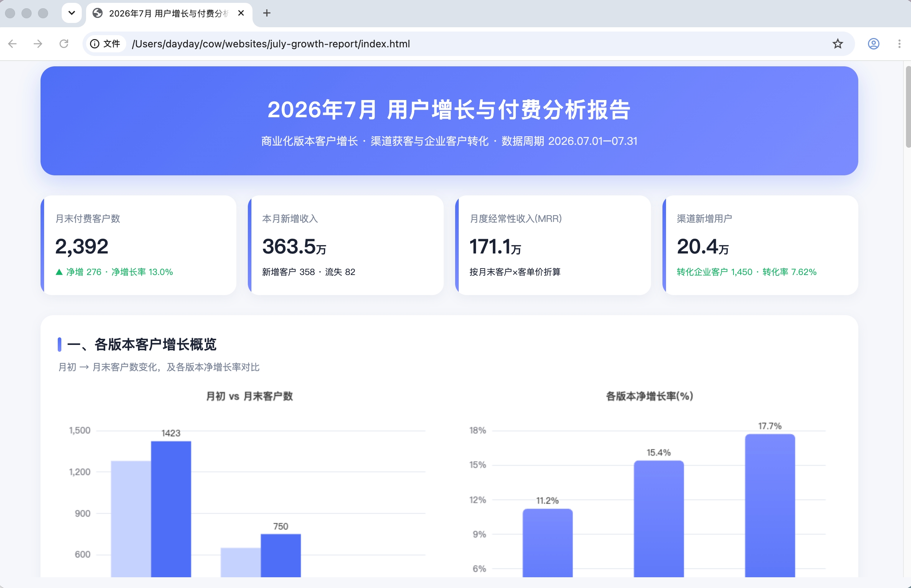Open a new tab with the plus button
This screenshot has width=911, height=588.
(266, 13)
